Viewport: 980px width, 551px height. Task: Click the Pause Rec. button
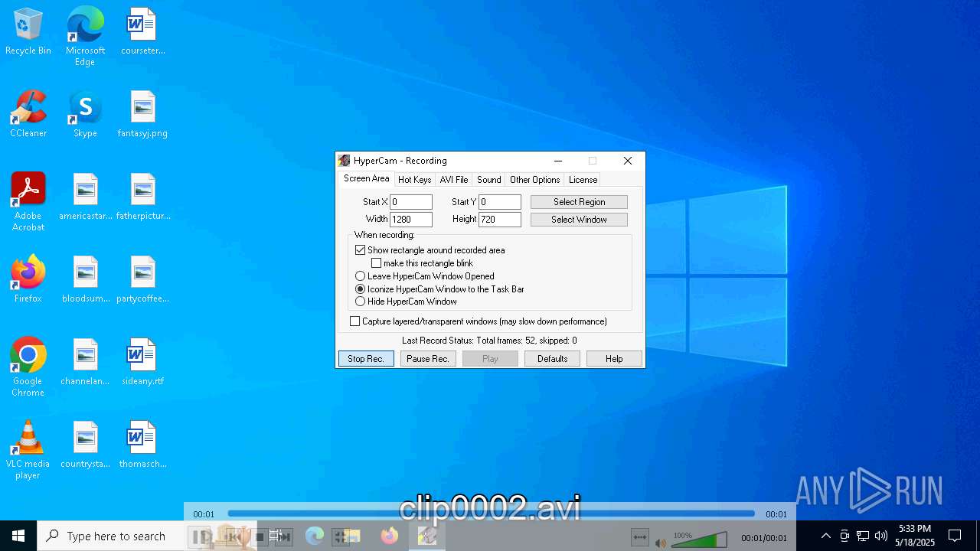tap(428, 359)
